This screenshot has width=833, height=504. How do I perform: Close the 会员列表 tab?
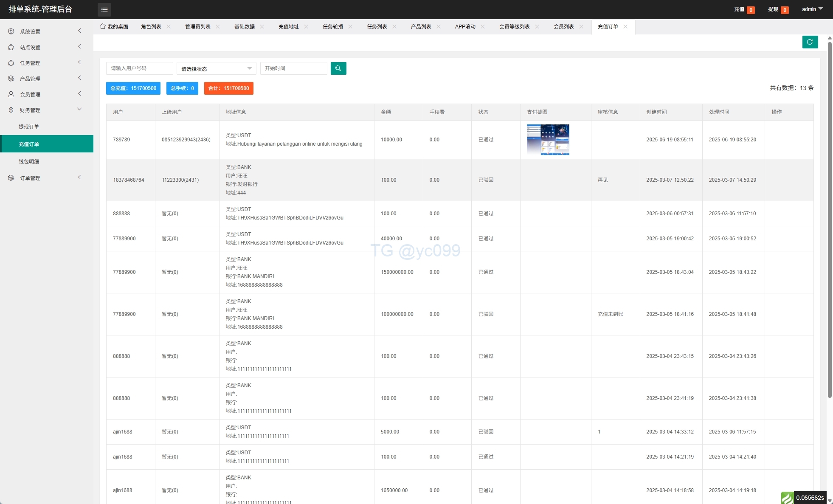(x=581, y=27)
